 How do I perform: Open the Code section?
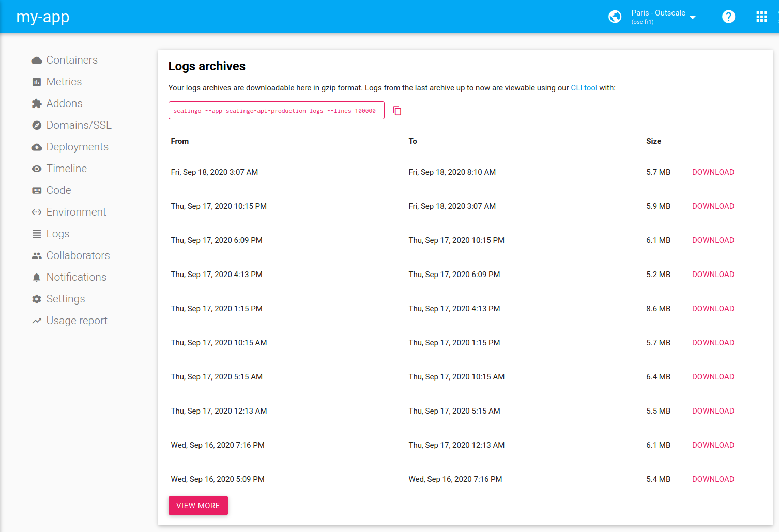(59, 190)
